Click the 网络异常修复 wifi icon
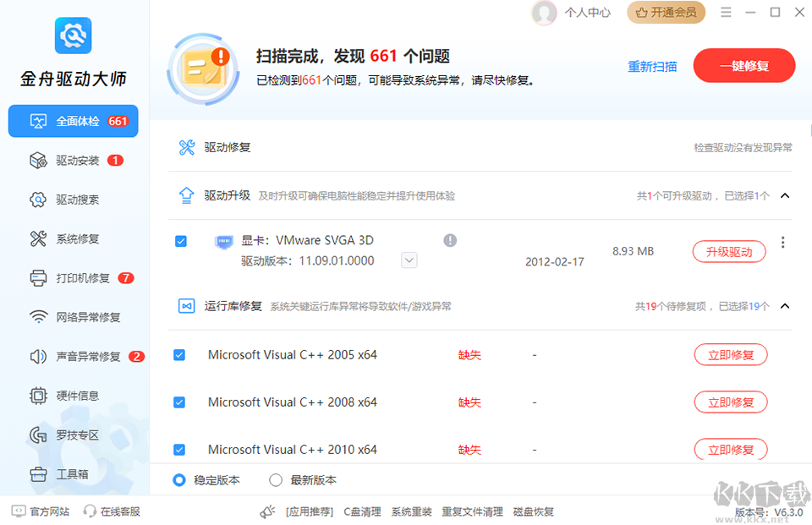 [38, 317]
